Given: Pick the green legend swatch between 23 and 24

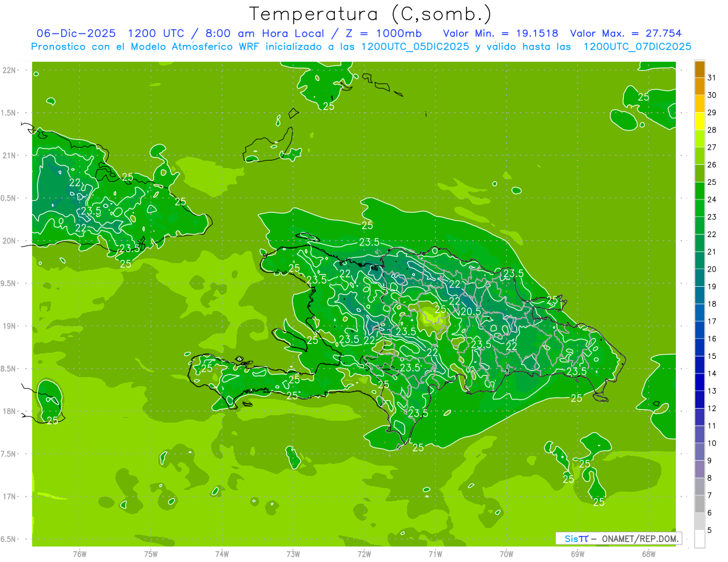Looking at the screenshot, I should tap(699, 208).
